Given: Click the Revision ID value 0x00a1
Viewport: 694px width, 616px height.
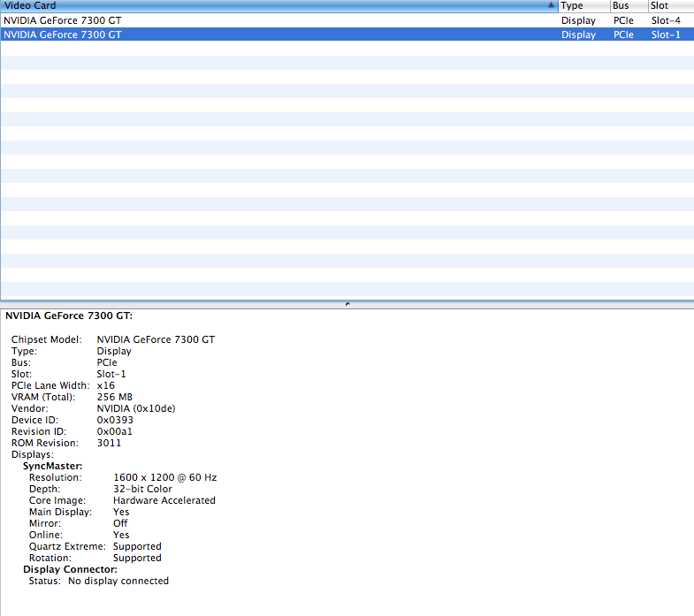Looking at the screenshot, I should [x=115, y=431].
